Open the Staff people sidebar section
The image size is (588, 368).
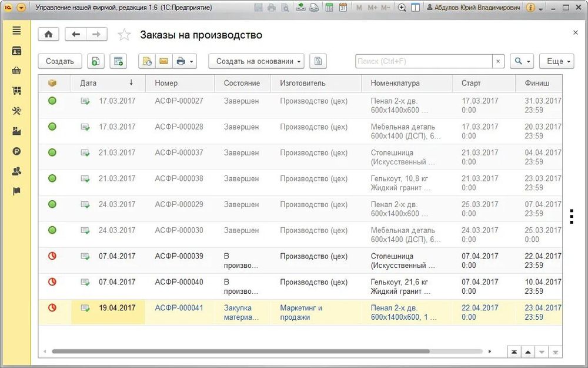pyautogui.click(x=16, y=171)
